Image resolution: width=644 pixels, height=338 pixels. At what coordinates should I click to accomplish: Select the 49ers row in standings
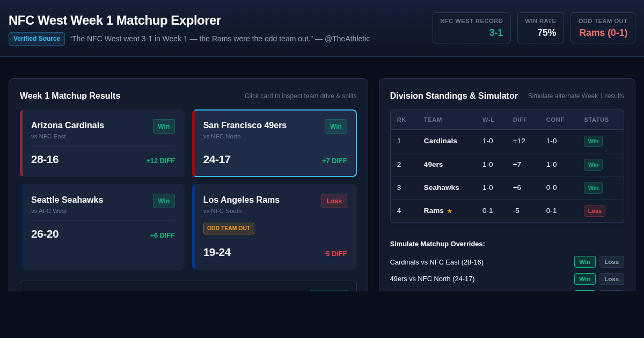pyautogui.click(x=507, y=165)
